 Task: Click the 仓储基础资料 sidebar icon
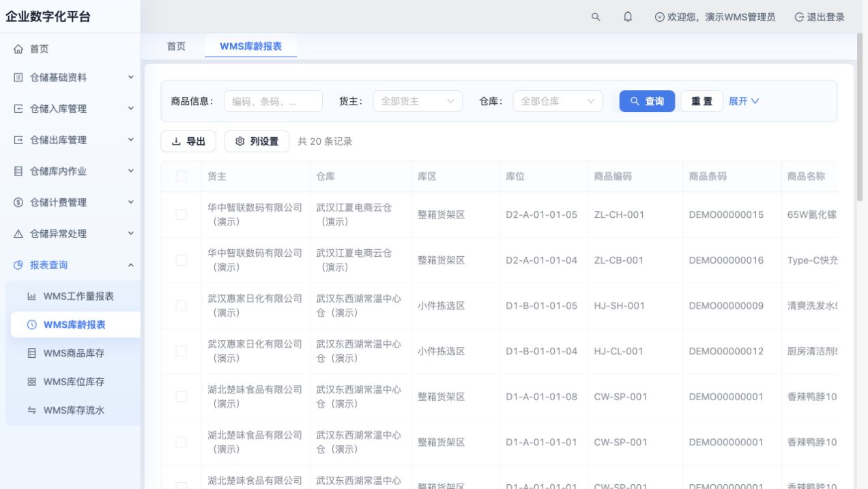pos(18,78)
